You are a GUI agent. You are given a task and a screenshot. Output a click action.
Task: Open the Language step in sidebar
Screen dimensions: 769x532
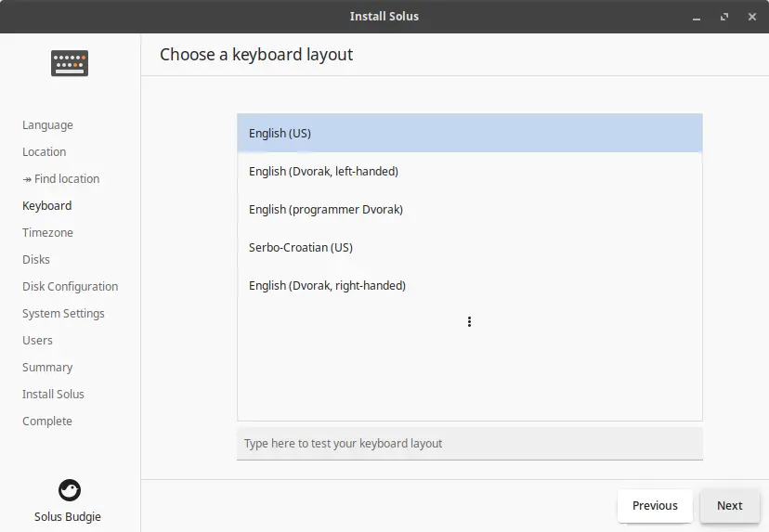[x=47, y=125]
